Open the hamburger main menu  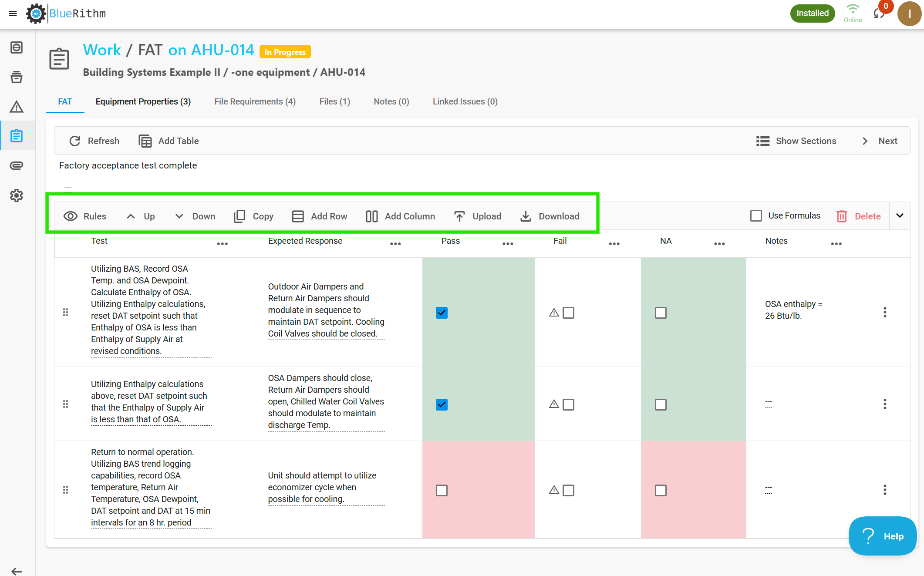[13, 13]
